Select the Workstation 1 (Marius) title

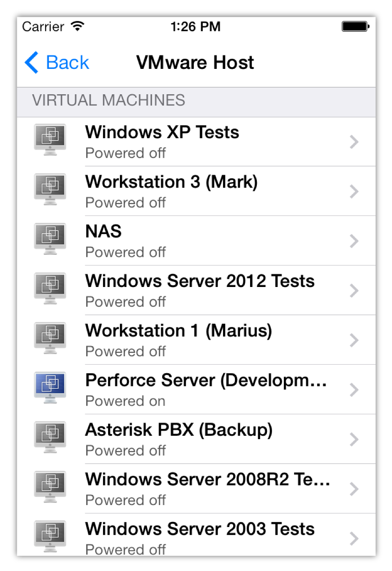[x=179, y=331]
